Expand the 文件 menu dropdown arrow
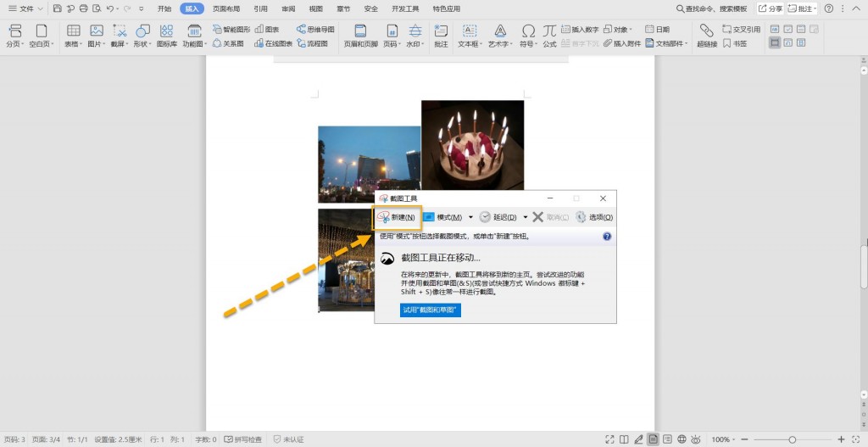Viewport: 868px width, 447px height. click(x=40, y=8)
